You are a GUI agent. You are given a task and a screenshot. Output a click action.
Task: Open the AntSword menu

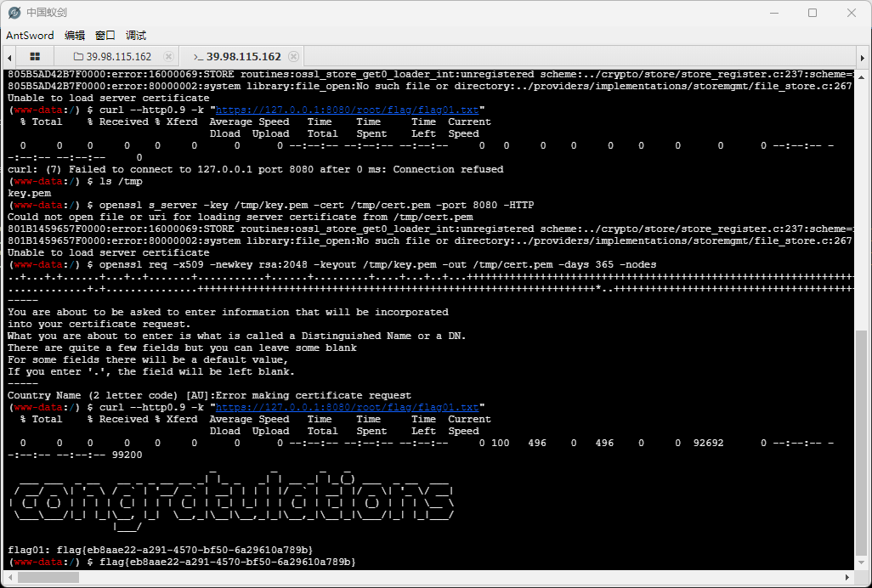coord(30,36)
